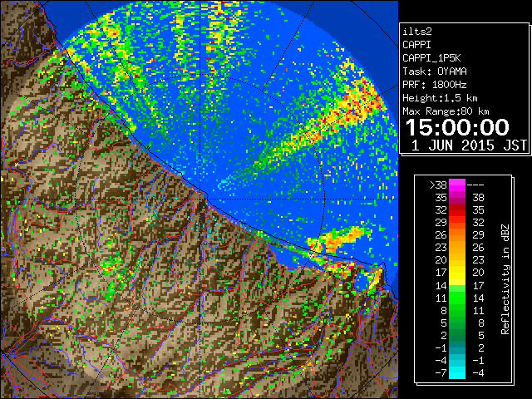Click the cyan -7 dBZ legend swatch
The width and height of the screenshot is (532, 399).
pos(457,372)
